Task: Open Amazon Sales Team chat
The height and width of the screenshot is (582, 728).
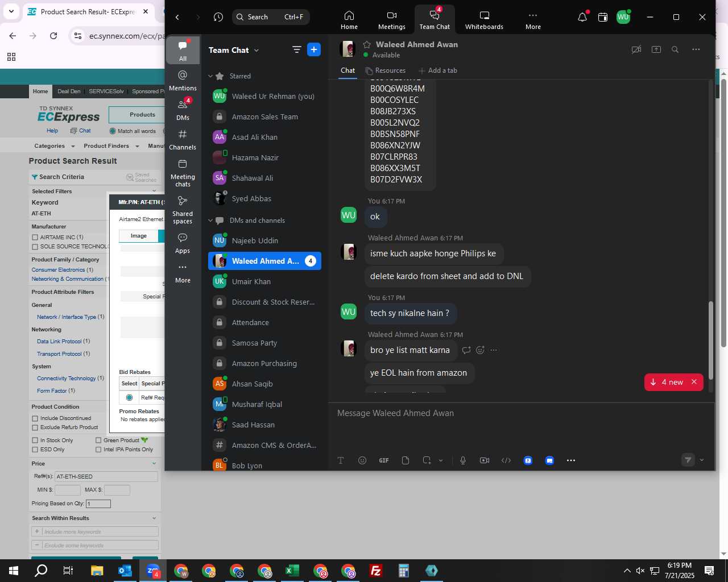Action: point(264,117)
